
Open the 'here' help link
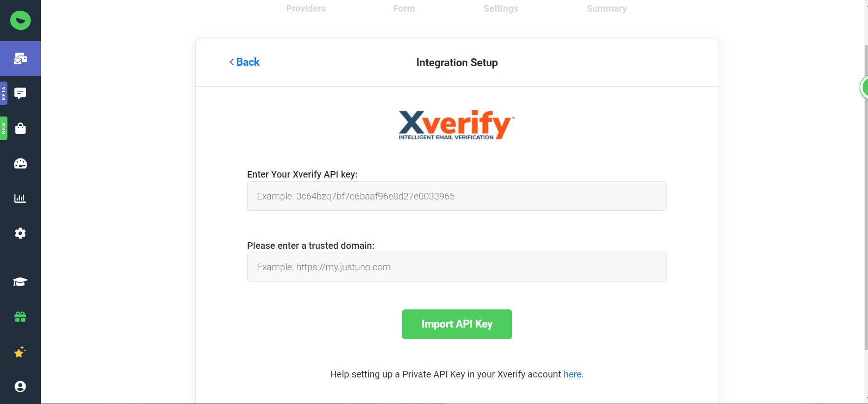[x=572, y=374]
